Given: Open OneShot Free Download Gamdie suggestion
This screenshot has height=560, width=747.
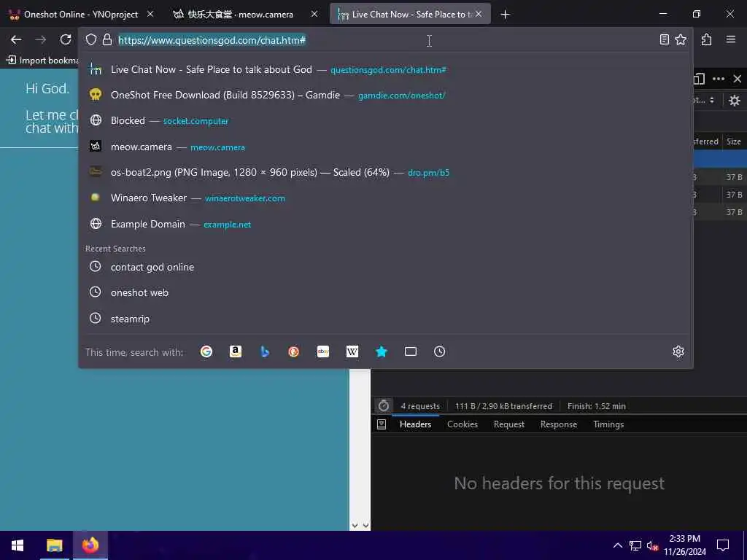Looking at the screenshot, I should click(x=385, y=96).
